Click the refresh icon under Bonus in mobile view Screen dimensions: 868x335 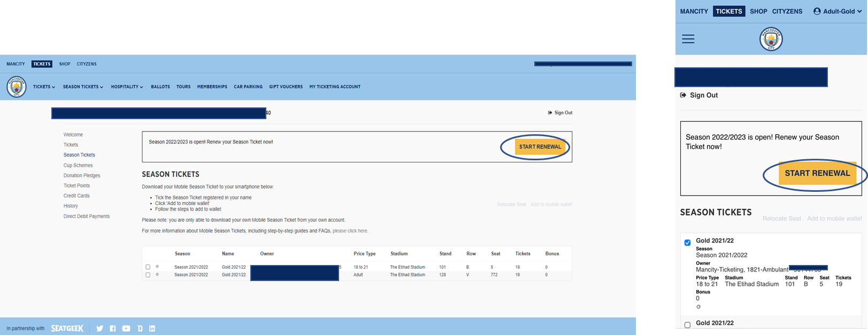pyautogui.click(x=698, y=307)
